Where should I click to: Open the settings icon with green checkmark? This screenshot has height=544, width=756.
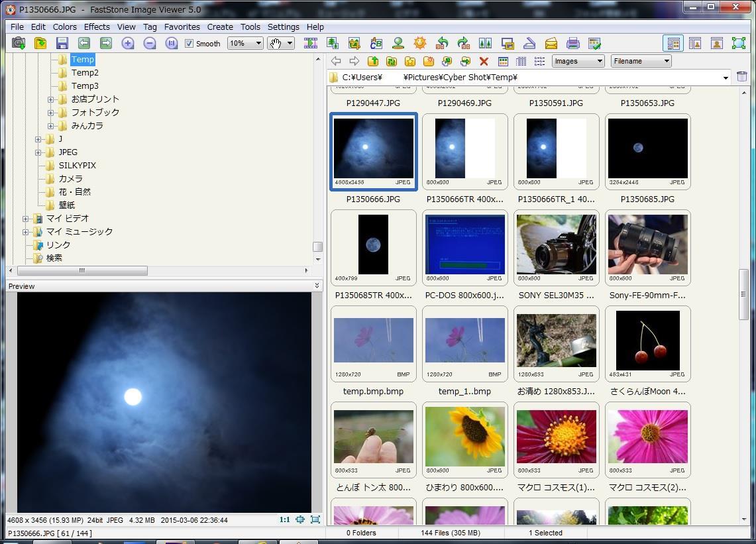click(595, 44)
